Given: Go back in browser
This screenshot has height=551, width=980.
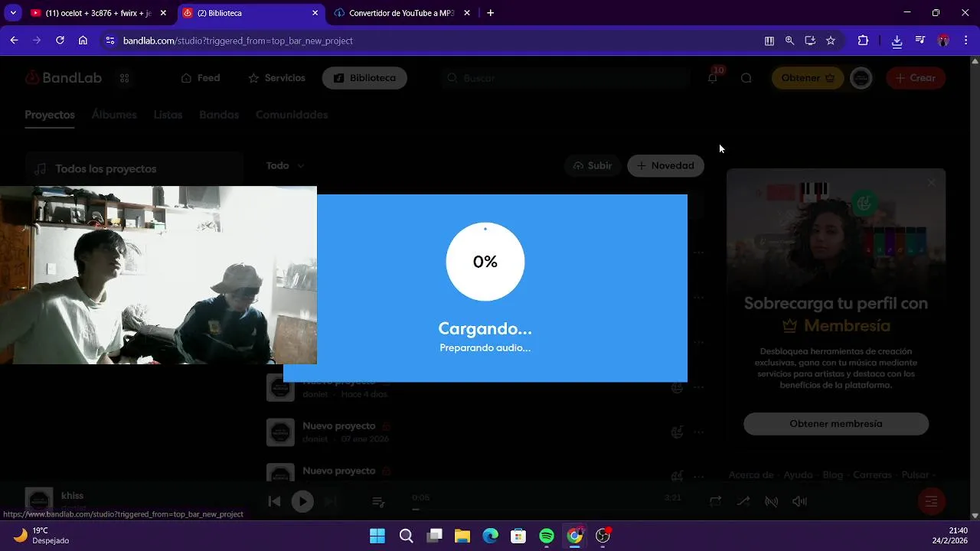Looking at the screenshot, I should pos(14,41).
